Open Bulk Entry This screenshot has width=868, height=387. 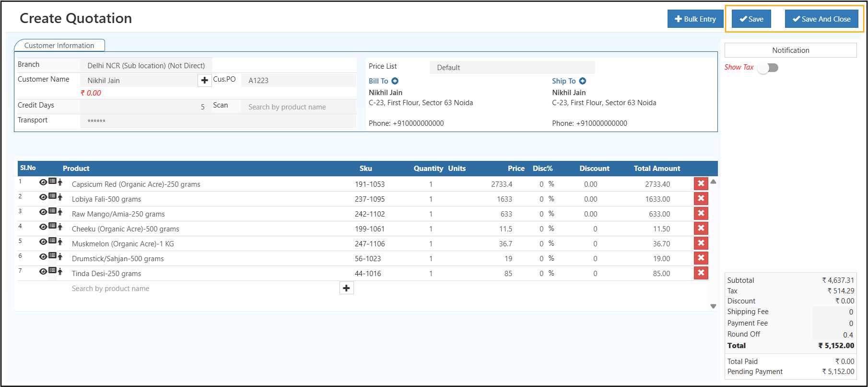tap(695, 19)
